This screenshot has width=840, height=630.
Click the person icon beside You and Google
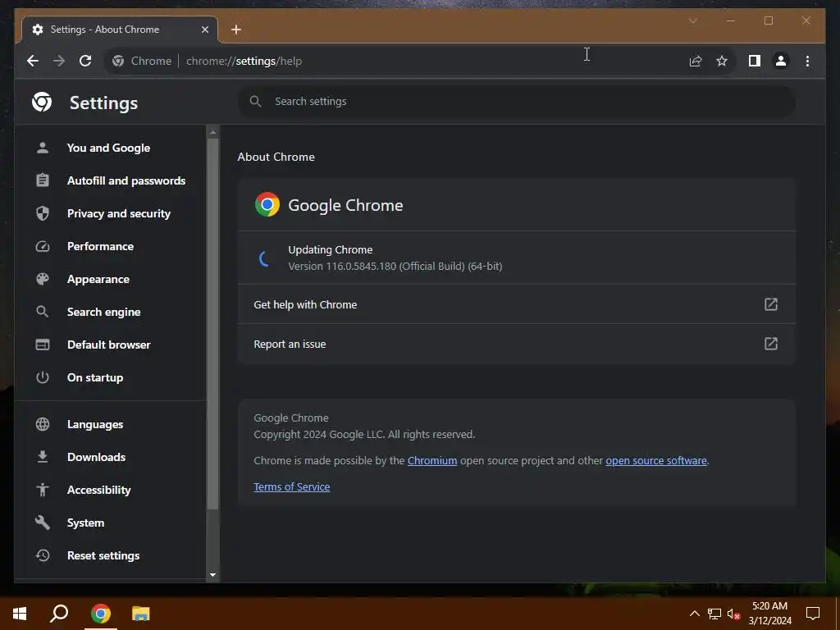coord(43,148)
